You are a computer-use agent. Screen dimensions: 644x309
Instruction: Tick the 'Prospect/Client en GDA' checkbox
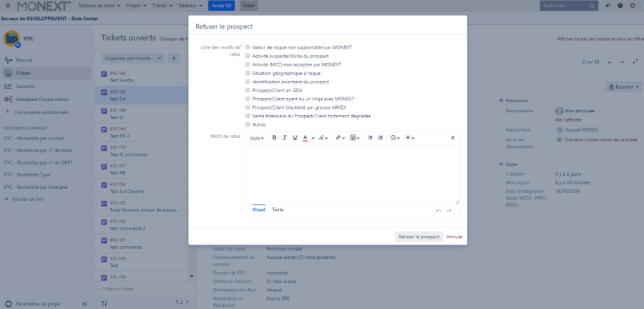[248, 90]
